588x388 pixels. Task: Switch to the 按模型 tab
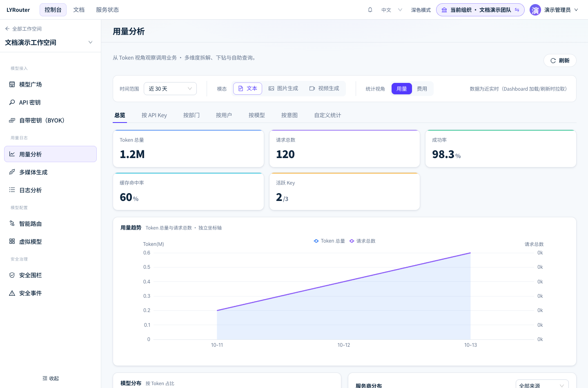(x=257, y=115)
